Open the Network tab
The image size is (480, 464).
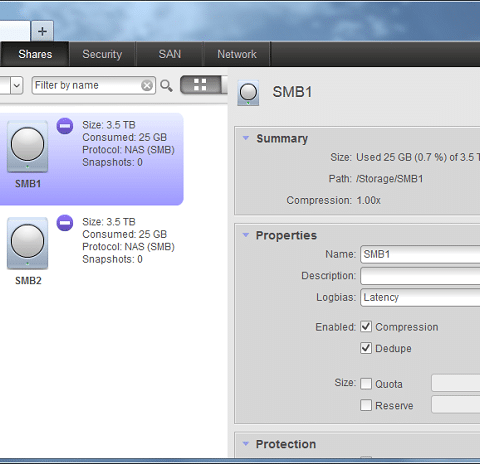click(237, 54)
